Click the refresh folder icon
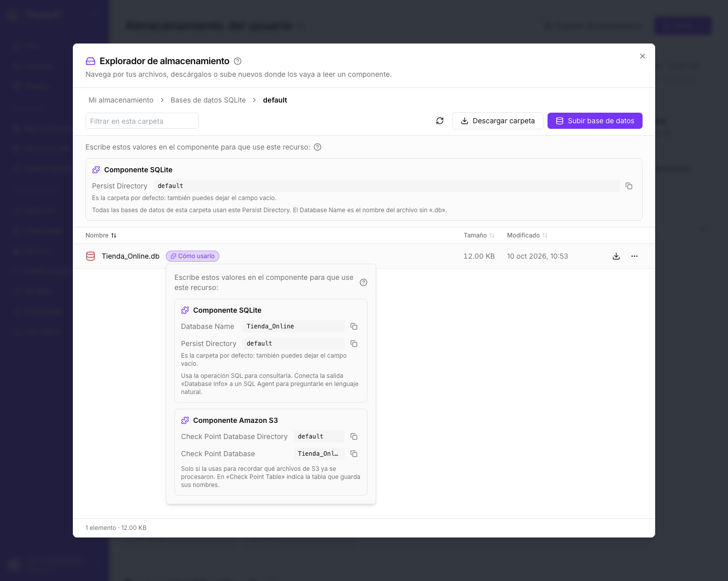The width and height of the screenshot is (728, 581). click(x=440, y=121)
